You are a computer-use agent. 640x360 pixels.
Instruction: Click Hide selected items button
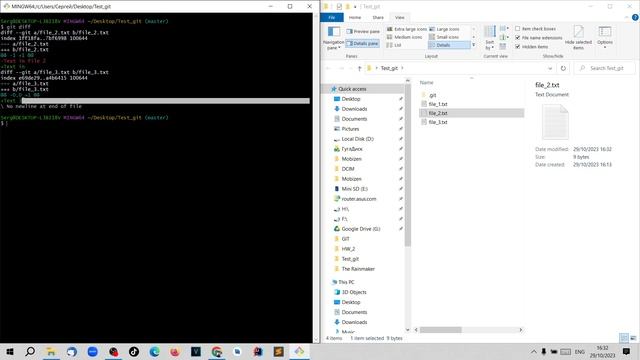[x=578, y=38]
